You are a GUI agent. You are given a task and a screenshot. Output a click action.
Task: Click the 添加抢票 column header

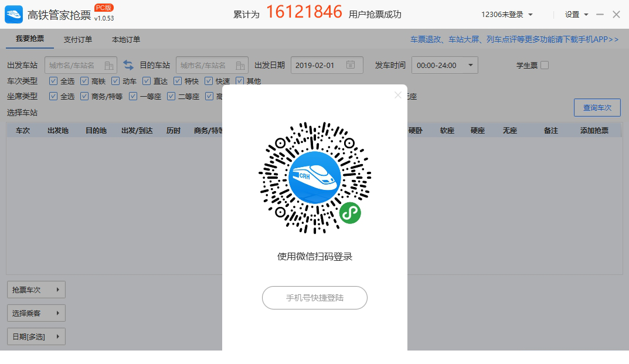click(594, 131)
